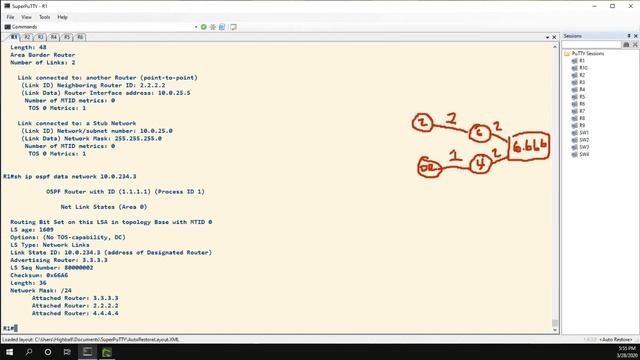Open the Tools menu
Screen dimensions: 640x360
[x=44, y=17]
